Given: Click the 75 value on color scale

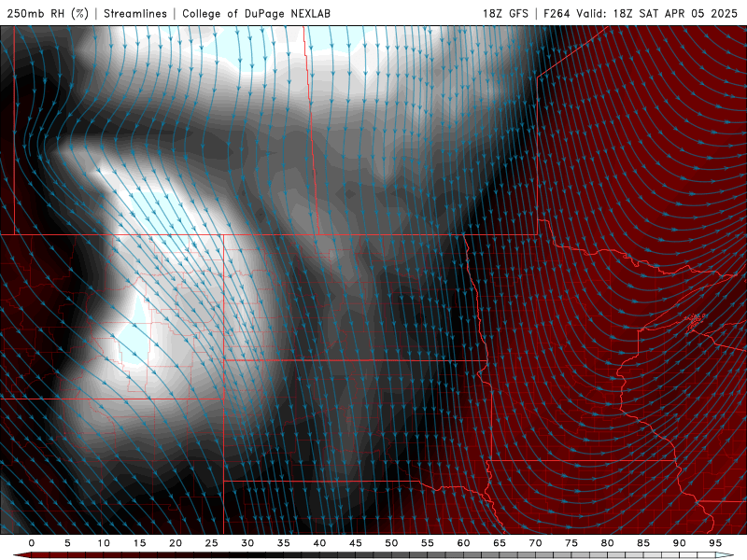Looking at the screenshot, I should coord(571,543).
